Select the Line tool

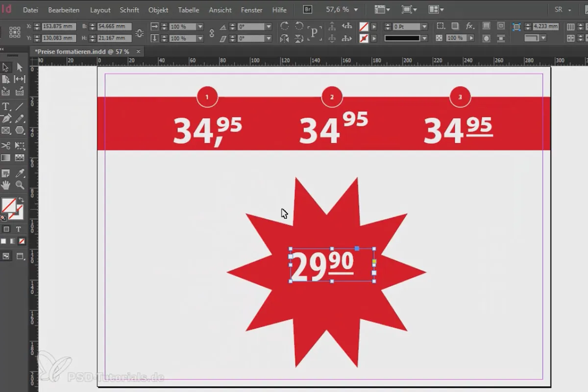[x=20, y=106]
